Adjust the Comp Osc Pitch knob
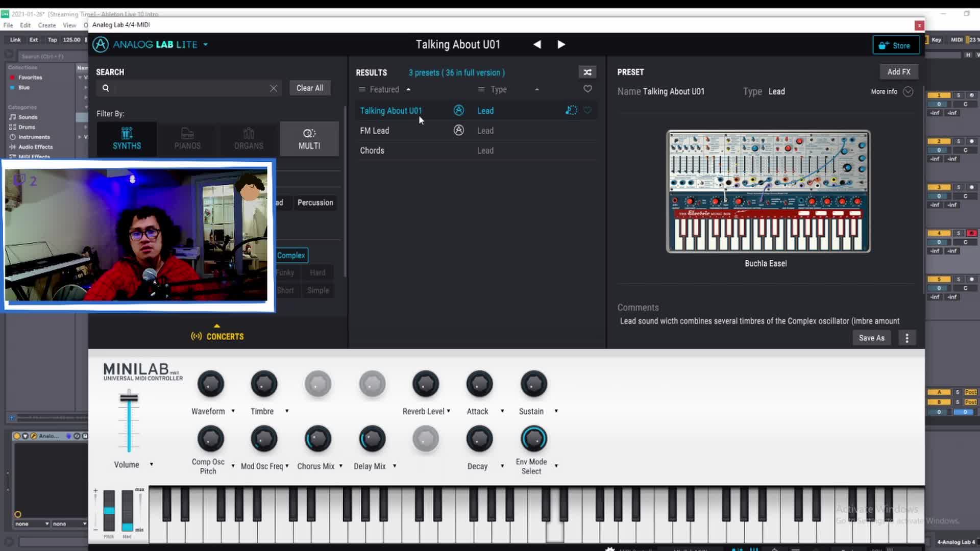The image size is (980, 551). pos(210,439)
